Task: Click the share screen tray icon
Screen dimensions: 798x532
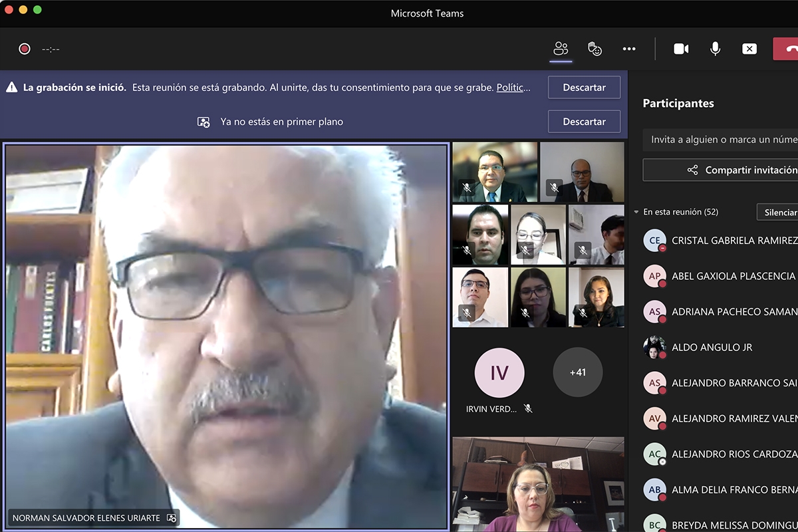Action: pyautogui.click(x=749, y=49)
